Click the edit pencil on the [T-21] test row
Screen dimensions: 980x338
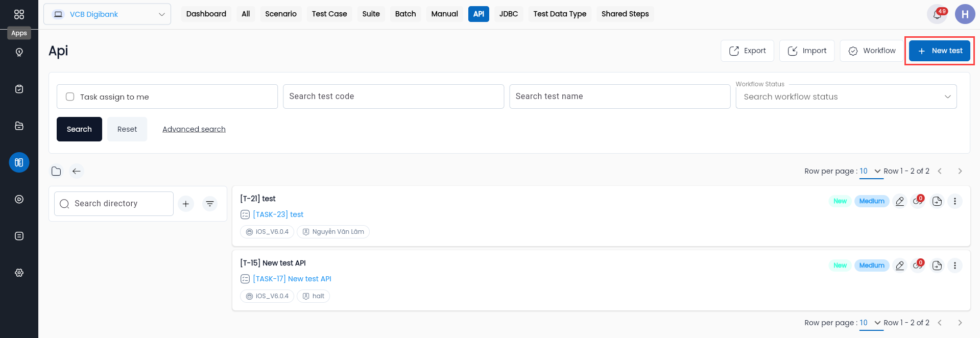point(900,201)
